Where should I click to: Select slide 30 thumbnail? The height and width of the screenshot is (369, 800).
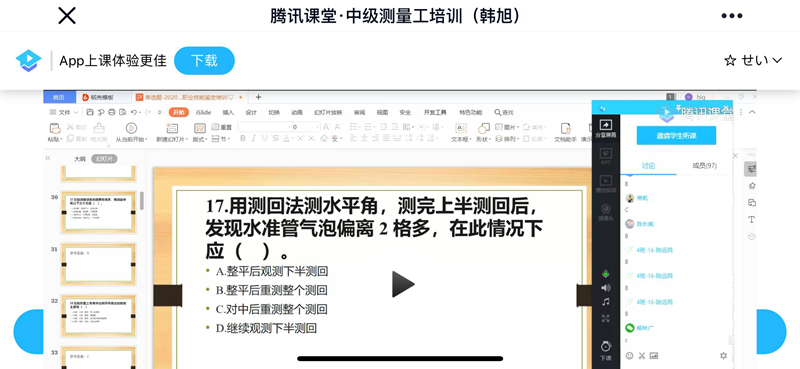click(98, 212)
